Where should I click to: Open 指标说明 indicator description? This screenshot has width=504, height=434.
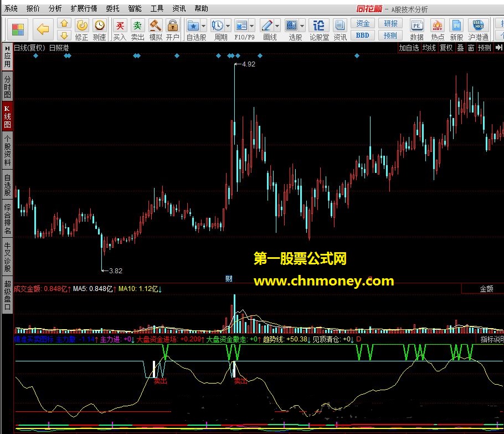491,339
